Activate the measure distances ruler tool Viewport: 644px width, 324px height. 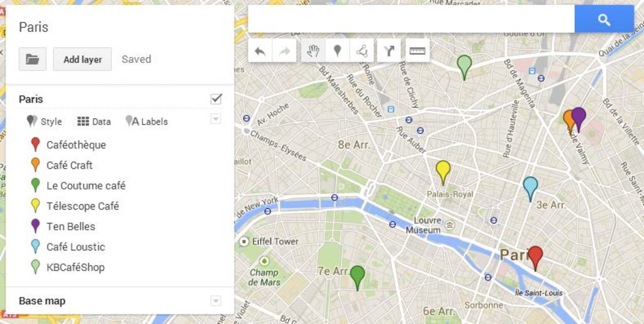coord(418,50)
